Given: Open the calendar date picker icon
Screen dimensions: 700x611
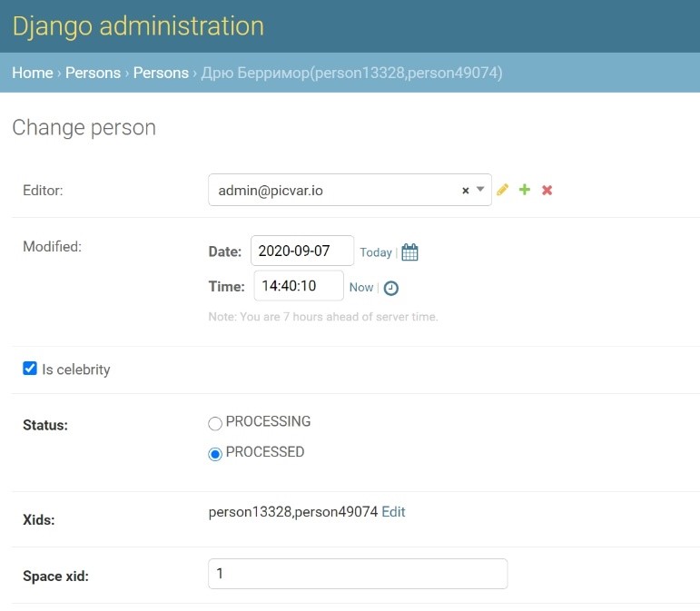Looking at the screenshot, I should pyautogui.click(x=409, y=252).
